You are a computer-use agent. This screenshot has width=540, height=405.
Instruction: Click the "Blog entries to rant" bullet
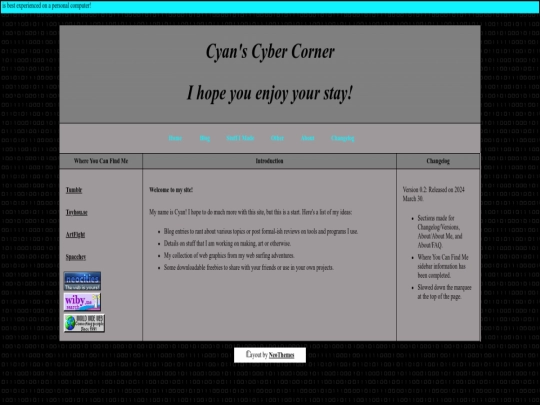[261, 231]
